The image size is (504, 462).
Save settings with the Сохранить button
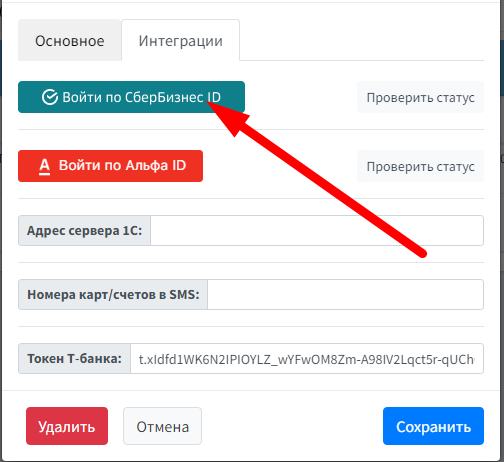pyautogui.click(x=433, y=426)
